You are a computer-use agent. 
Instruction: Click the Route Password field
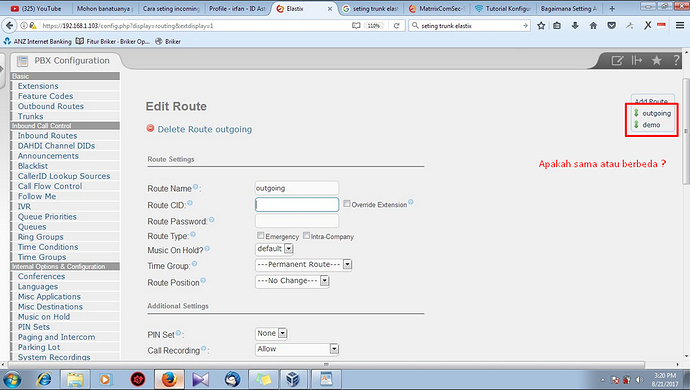(297, 221)
